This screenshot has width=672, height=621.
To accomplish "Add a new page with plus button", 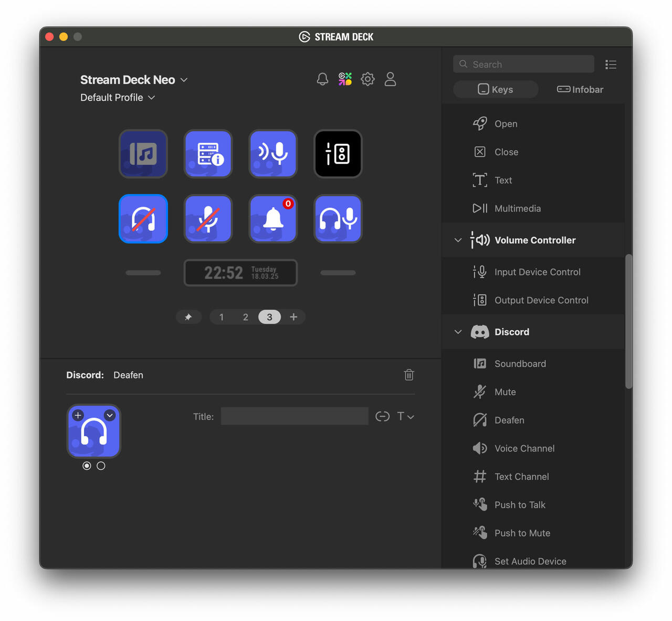I will pos(293,317).
